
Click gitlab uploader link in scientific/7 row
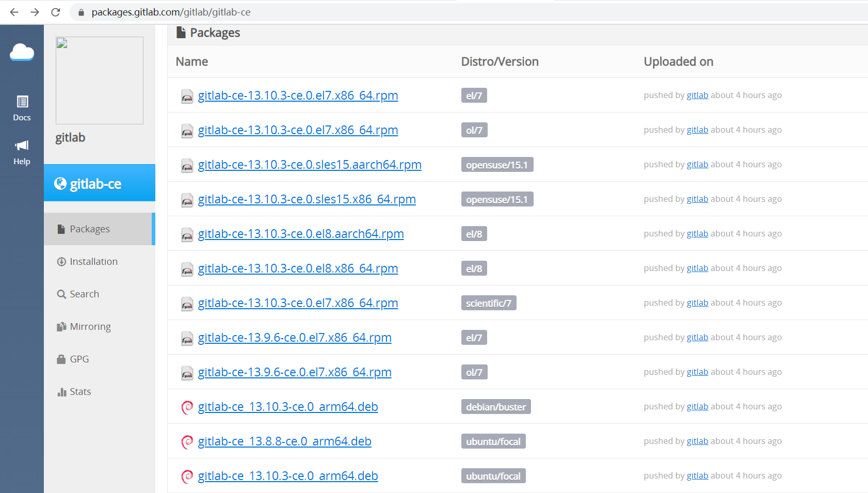tap(697, 303)
